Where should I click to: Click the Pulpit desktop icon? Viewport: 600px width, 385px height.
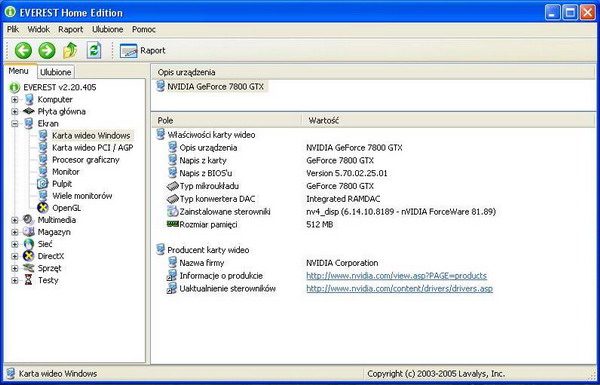coord(42,184)
